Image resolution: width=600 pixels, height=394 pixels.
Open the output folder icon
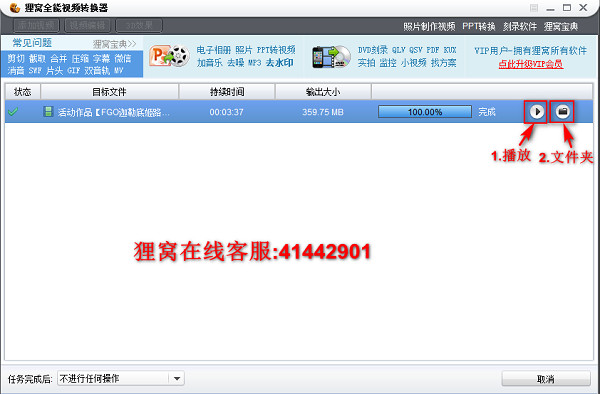coord(562,112)
